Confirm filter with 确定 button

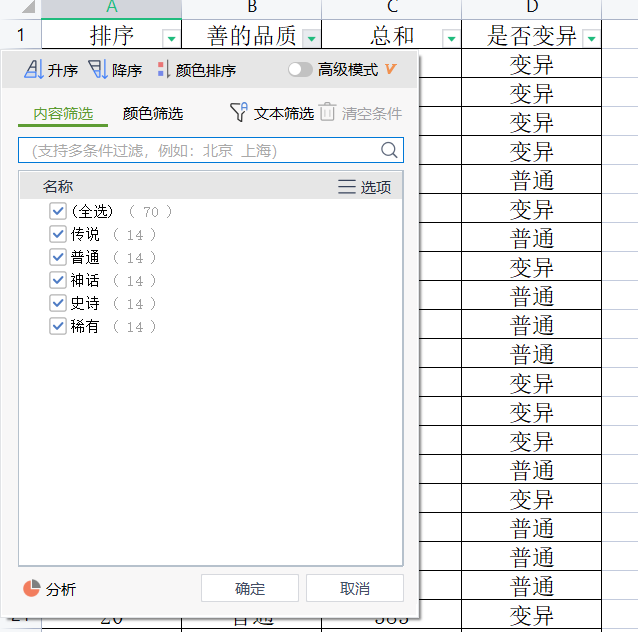pyautogui.click(x=250, y=588)
